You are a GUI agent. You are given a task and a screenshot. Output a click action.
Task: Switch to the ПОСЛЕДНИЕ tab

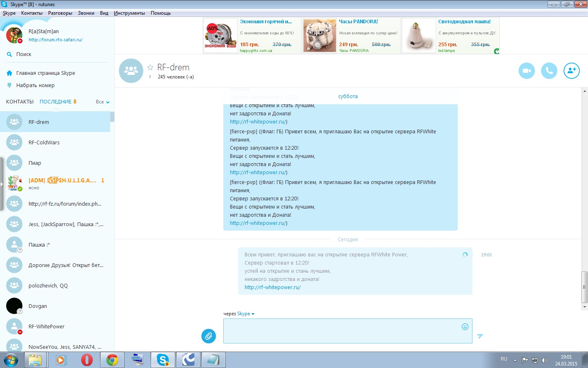56,102
